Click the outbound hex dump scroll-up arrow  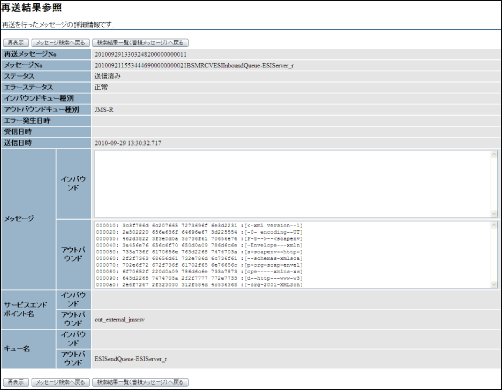[x=494, y=225]
